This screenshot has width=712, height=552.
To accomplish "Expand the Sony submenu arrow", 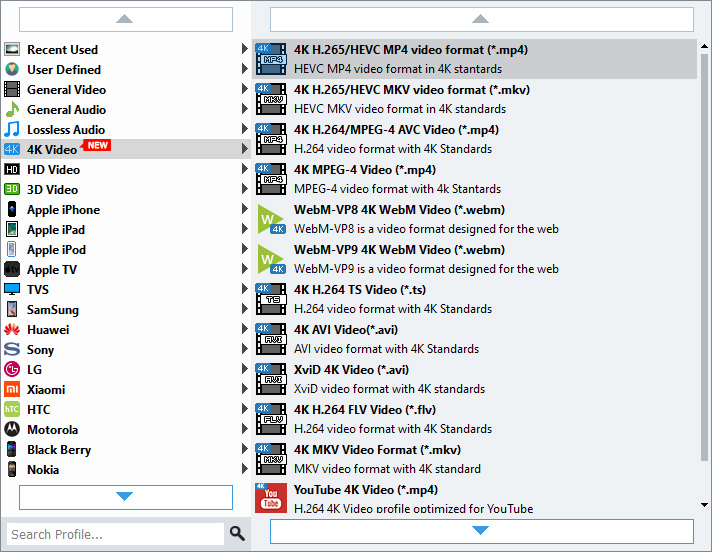I will point(244,349).
